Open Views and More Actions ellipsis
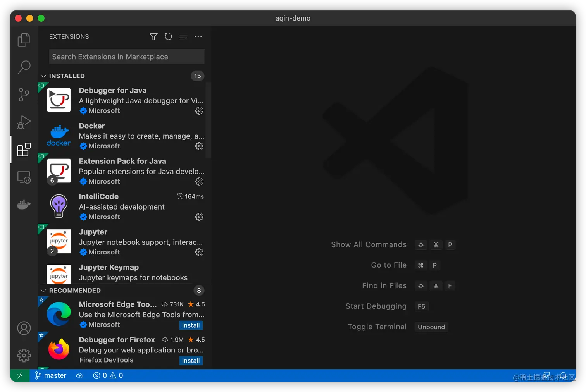 (x=198, y=36)
